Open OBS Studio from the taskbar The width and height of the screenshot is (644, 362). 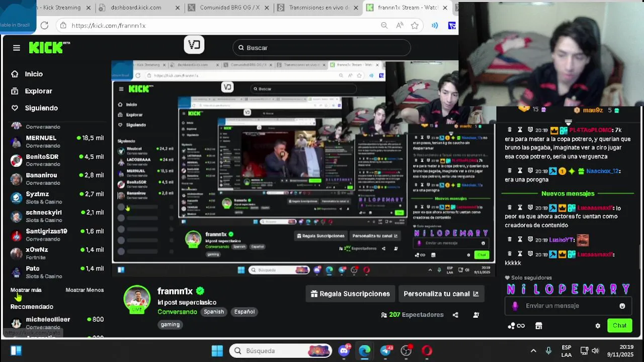(406, 350)
